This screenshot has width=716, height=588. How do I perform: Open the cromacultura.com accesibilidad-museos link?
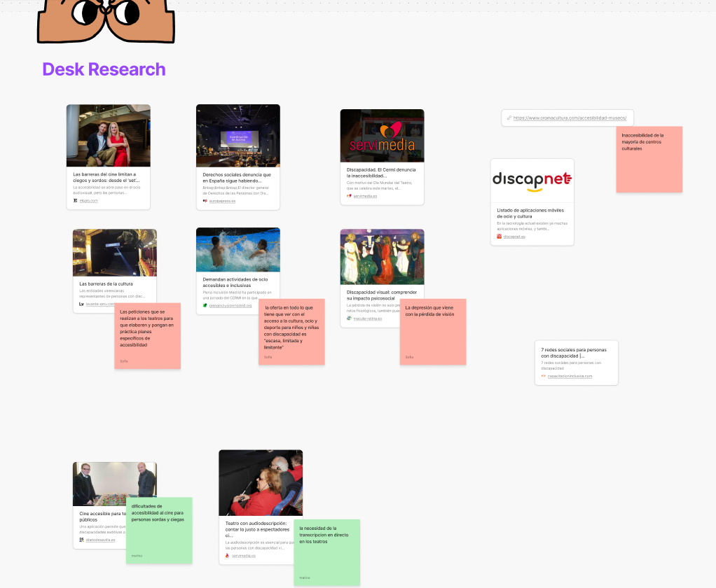tap(570, 118)
